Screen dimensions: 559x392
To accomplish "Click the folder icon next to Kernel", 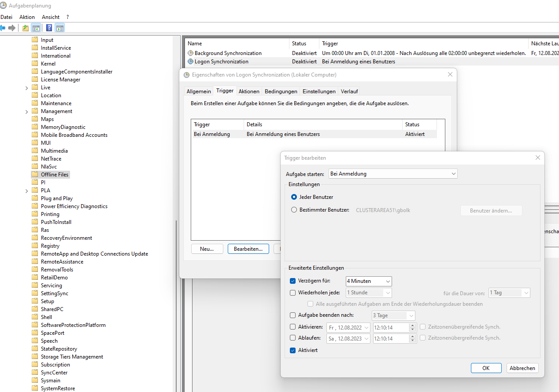I will point(35,64).
